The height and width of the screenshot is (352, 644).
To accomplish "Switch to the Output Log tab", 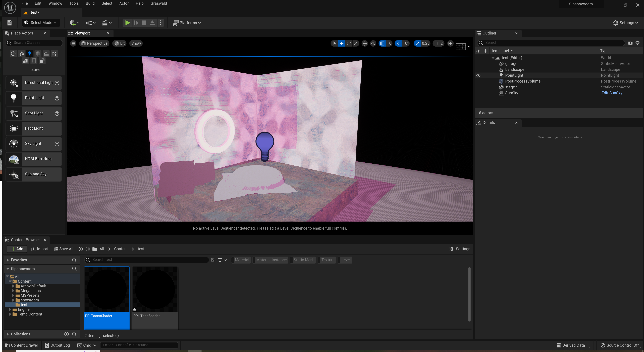I will [57, 345].
